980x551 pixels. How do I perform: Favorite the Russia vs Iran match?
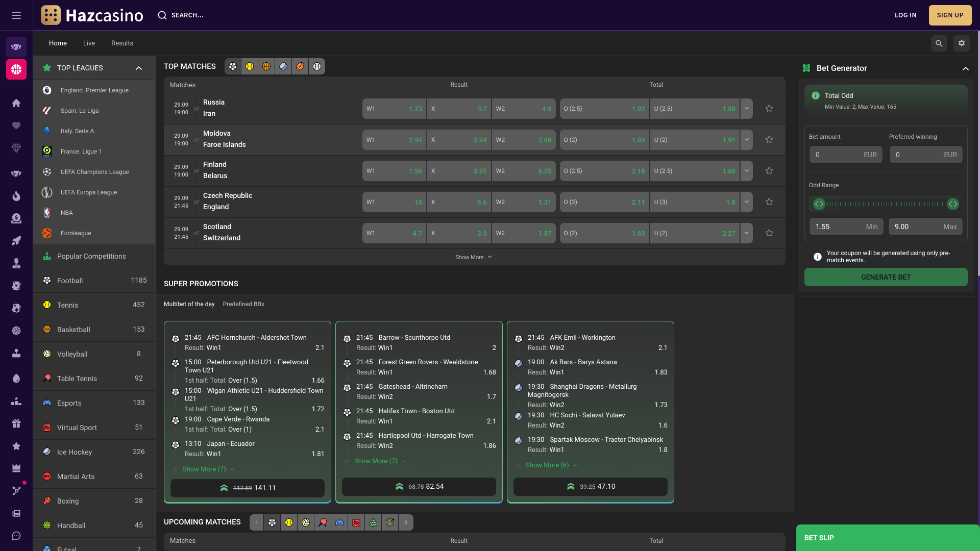769,109
